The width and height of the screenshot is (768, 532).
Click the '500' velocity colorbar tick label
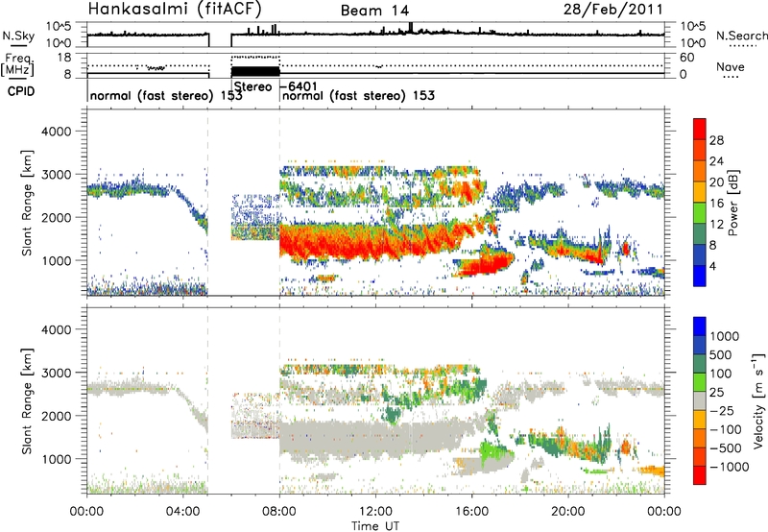pyautogui.click(x=721, y=355)
